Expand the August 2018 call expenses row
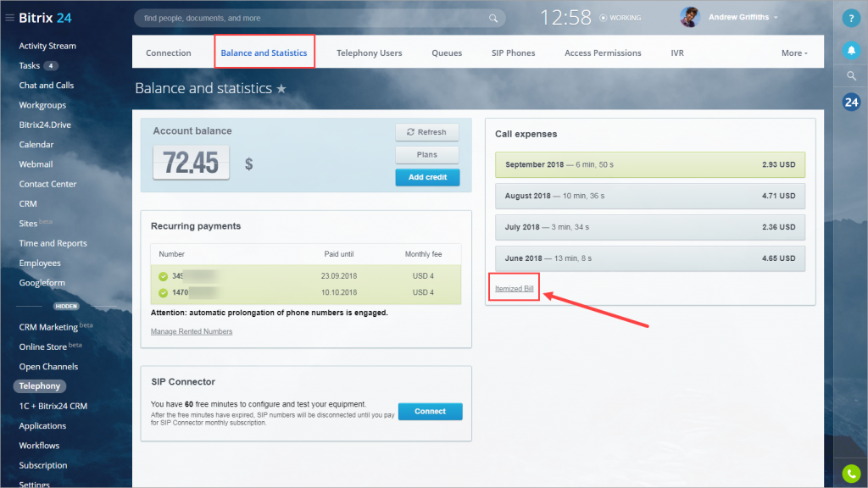 tap(650, 196)
